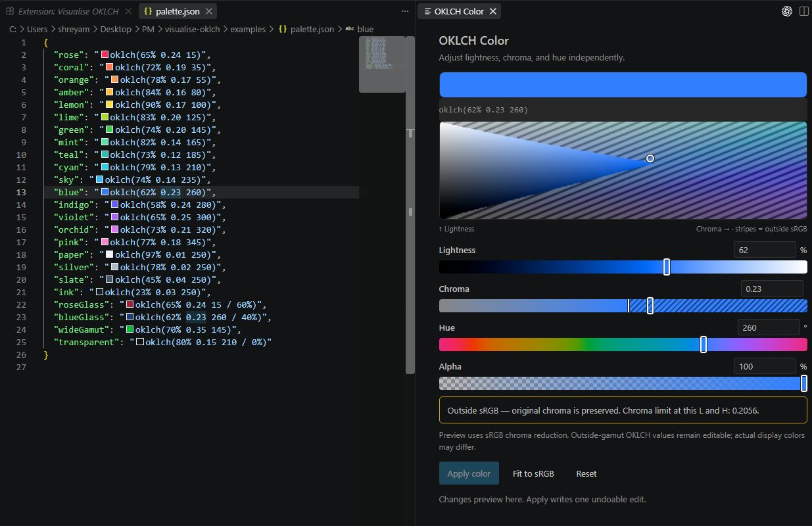Screen dimensions: 812x526
Task: Click the orange color swatch
Action: tap(115, 80)
